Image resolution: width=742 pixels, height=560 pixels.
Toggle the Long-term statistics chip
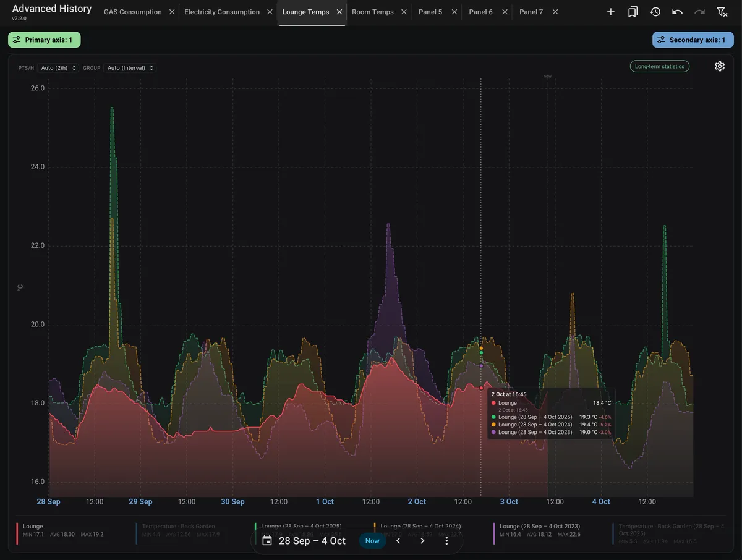pyautogui.click(x=660, y=66)
